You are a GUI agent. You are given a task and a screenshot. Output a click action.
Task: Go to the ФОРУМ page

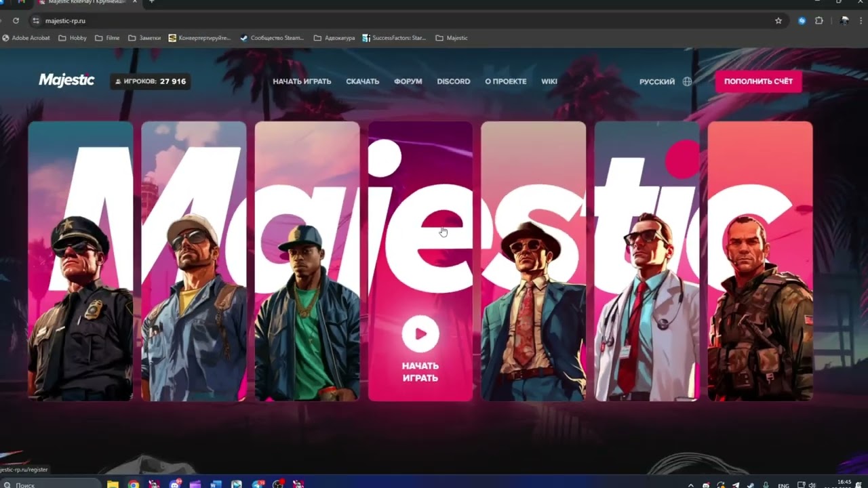(x=408, y=81)
